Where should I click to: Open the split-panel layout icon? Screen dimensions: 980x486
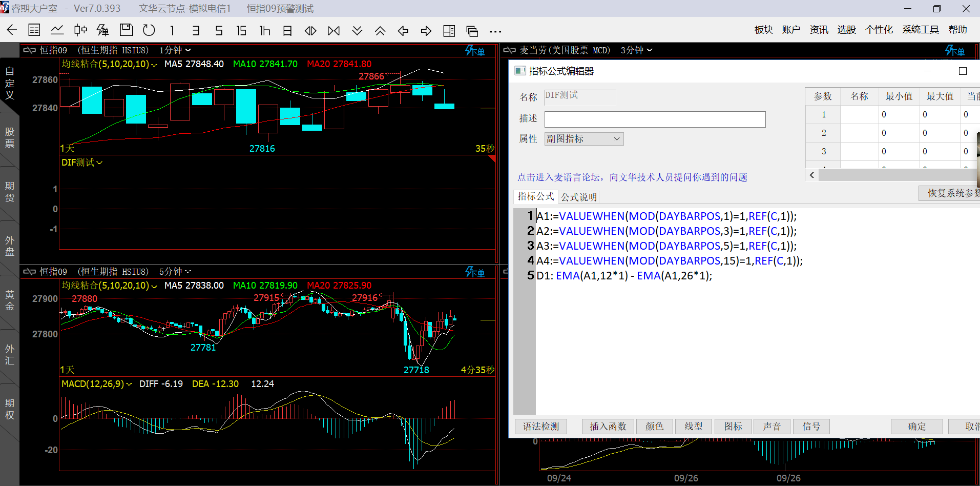[x=449, y=31]
